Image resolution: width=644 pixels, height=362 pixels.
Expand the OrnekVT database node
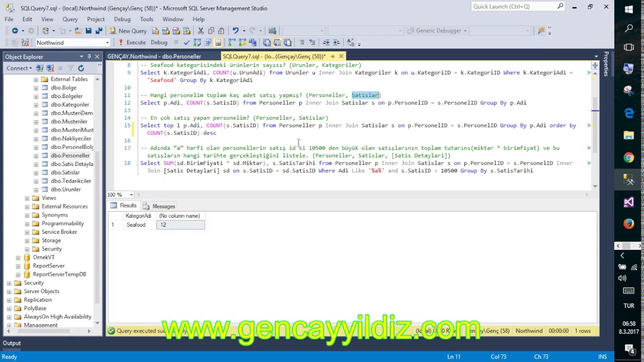[18, 257]
